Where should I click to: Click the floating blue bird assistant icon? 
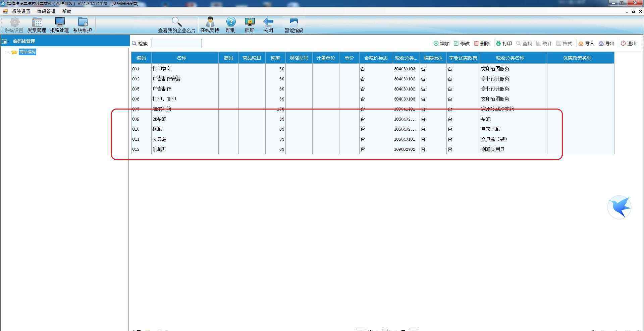(x=619, y=207)
